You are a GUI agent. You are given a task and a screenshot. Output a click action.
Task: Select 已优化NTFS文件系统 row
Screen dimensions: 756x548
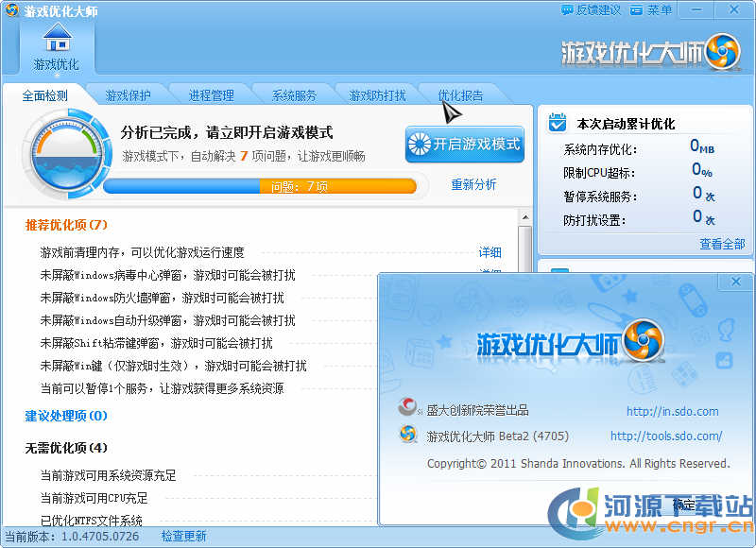coord(91,520)
